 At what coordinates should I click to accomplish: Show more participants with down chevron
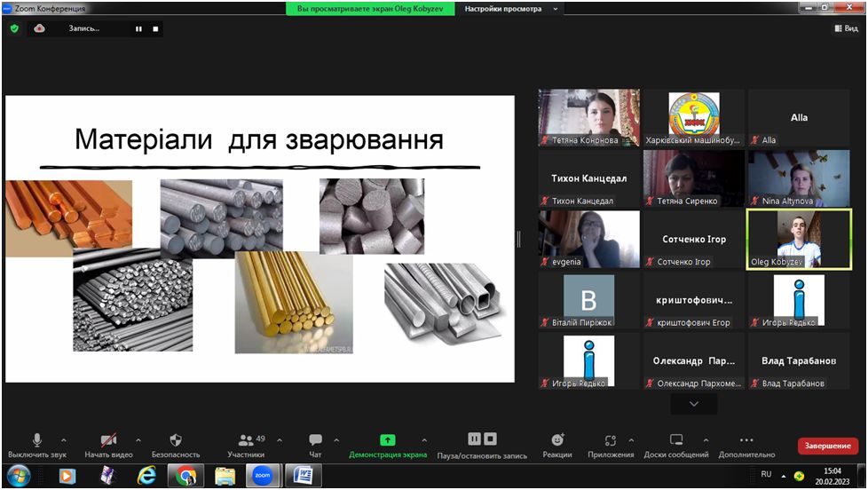694,404
